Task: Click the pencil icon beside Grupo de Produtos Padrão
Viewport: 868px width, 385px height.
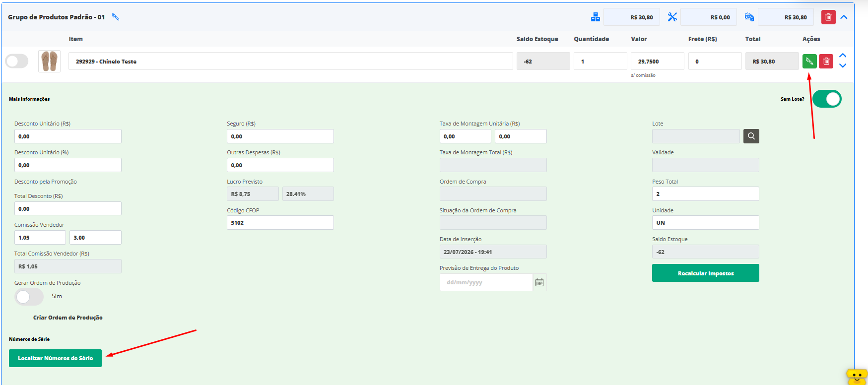Action: coord(116,17)
